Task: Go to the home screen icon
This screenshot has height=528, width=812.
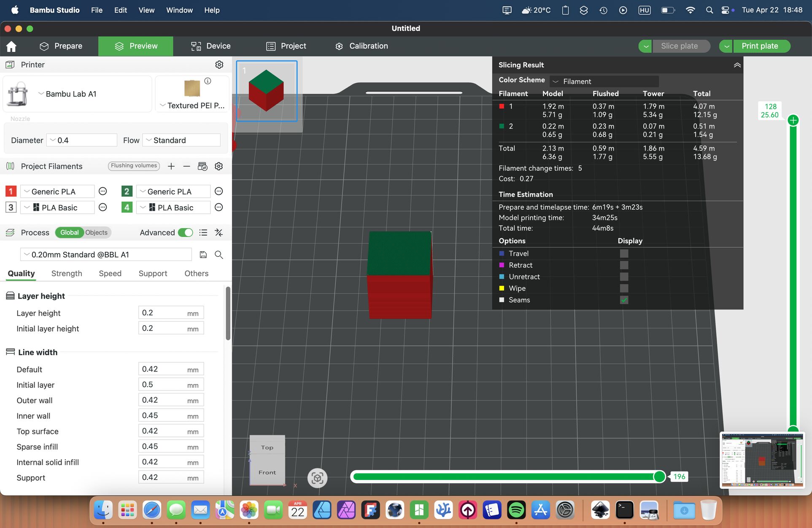Action: [x=11, y=46]
